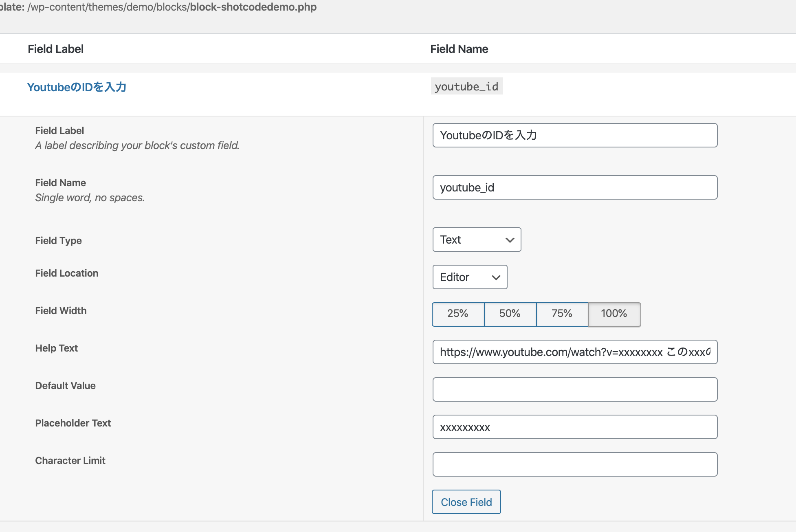This screenshot has height=532, width=796.
Task: Open the YoutubeのIDを入力 field row link
Action: 77,87
